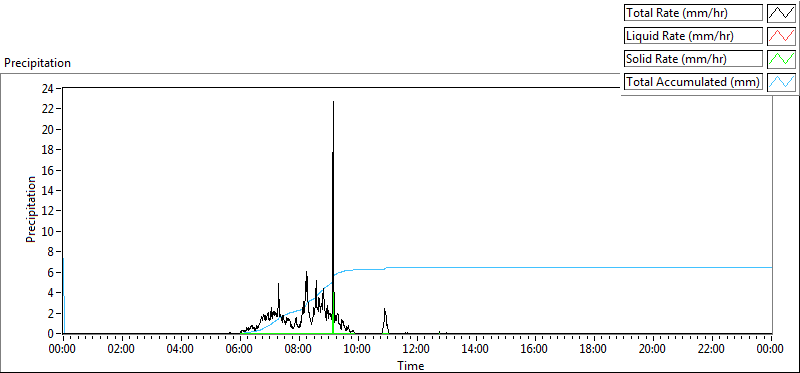
Task: Click the 08:00 time axis label
Action: [x=298, y=350]
